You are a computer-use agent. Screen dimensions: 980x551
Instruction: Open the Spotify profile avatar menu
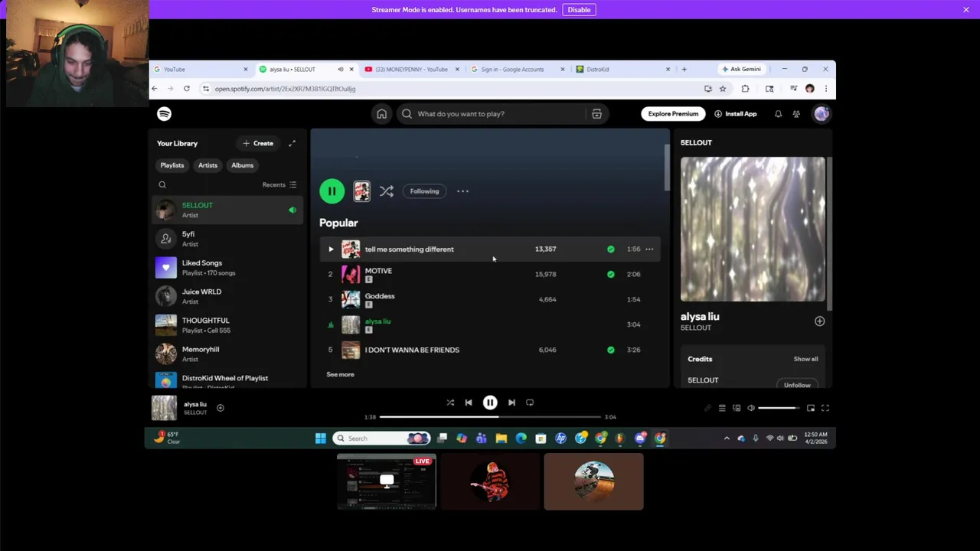tap(822, 114)
